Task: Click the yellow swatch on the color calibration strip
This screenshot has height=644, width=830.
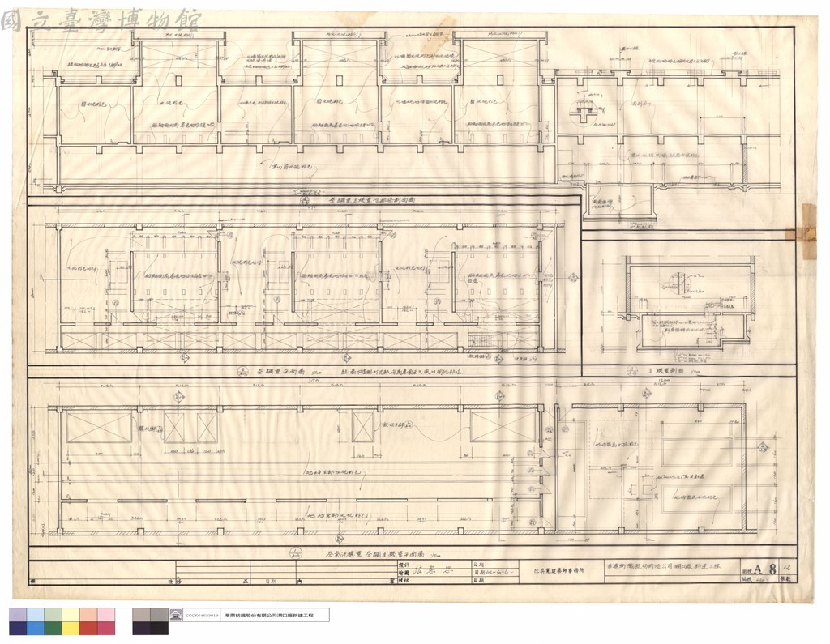Action: (71, 628)
